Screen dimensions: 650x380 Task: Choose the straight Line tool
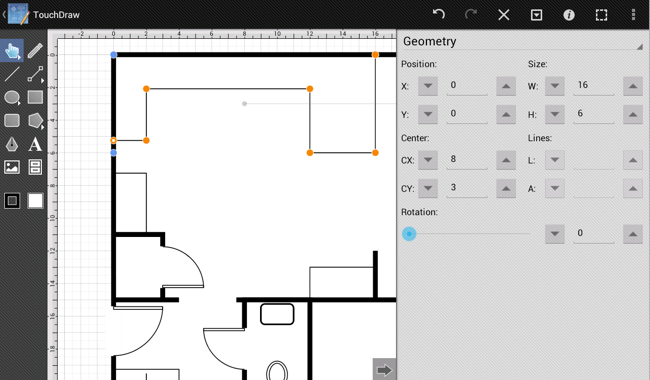pos(12,74)
